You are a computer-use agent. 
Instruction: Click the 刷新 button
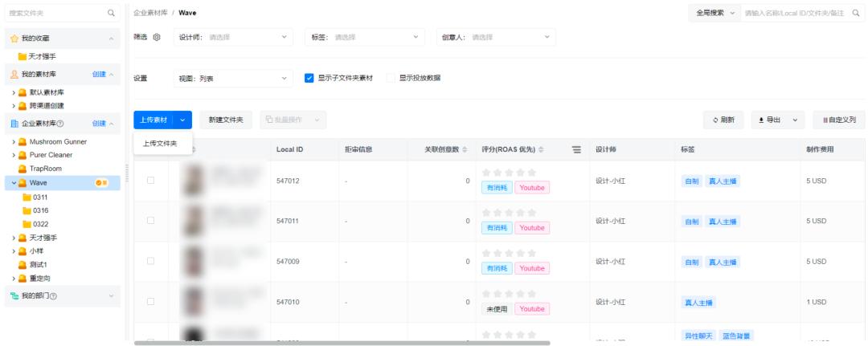(723, 120)
